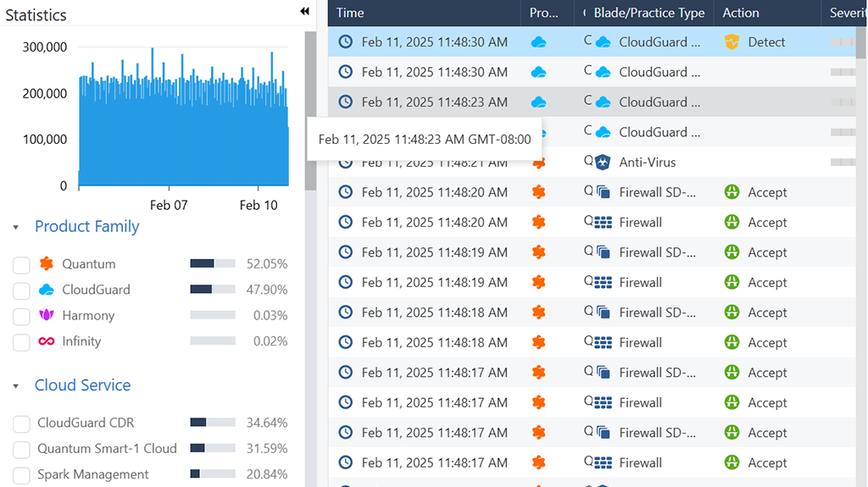868x487 pixels.
Task: Click Accept icon in last 11:48:17 AM row
Action: pyautogui.click(x=732, y=462)
